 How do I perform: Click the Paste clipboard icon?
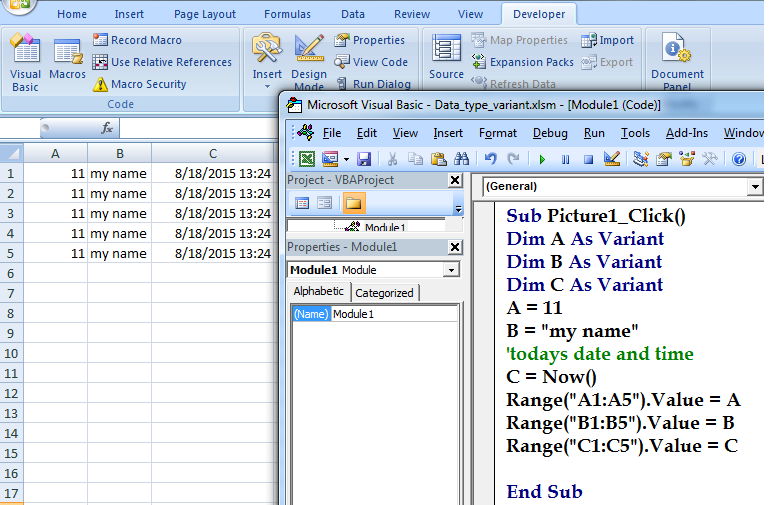[x=438, y=159]
